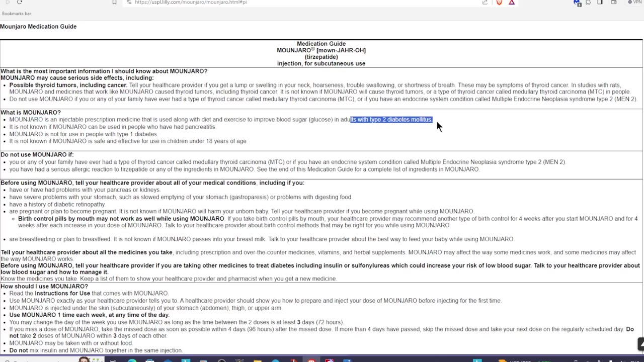Screen dimensions: 644x362
Task: Click "MOUNJARO may be taken with or without food"
Action: (x=71, y=343)
